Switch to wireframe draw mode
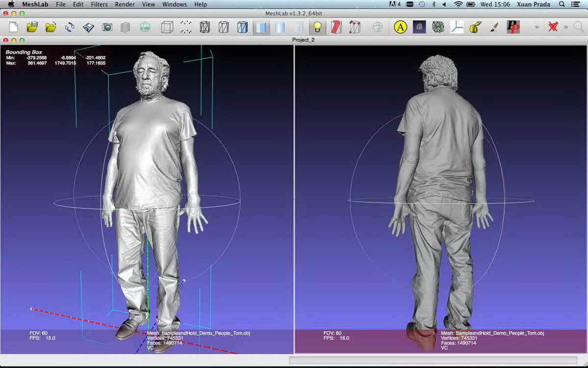Viewport: 588px width, 368px height. point(204,27)
